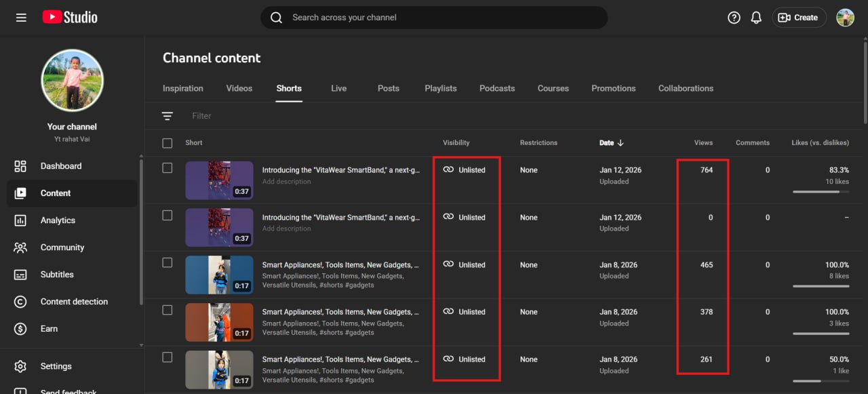Open Content detection in sidebar

click(74, 302)
